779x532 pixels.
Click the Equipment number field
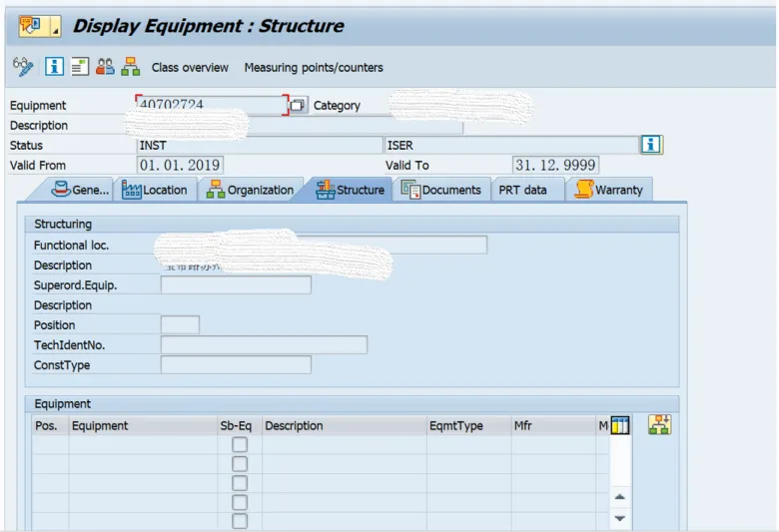(212, 105)
